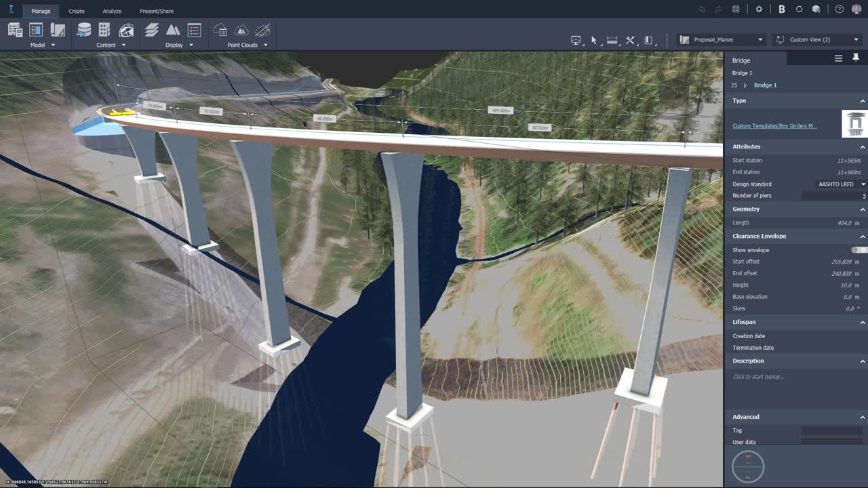
Task: Click the Bridge 1 breadcrumb
Action: pyautogui.click(x=765, y=85)
